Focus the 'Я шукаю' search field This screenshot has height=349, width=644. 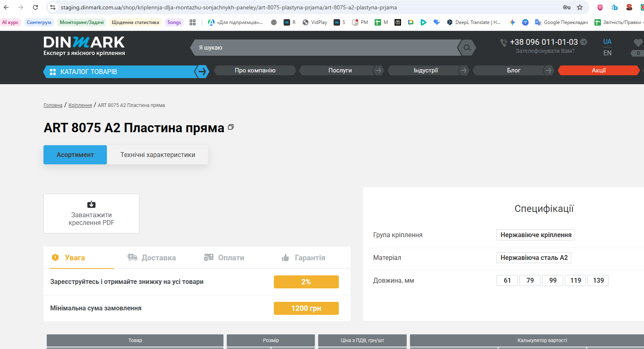[325, 48]
